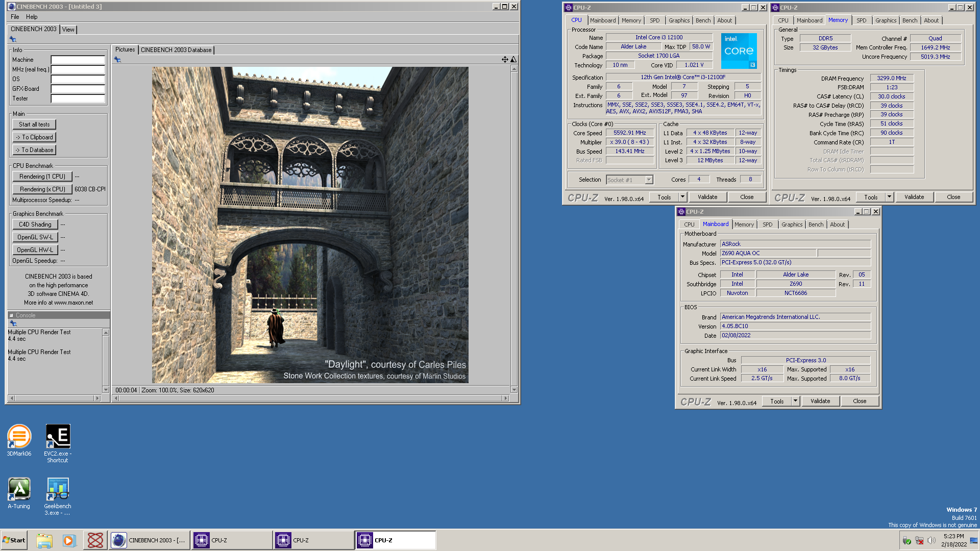This screenshot has width=980, height=551.
Task: Click the Machine input field
Action: (x=78, y=60)
